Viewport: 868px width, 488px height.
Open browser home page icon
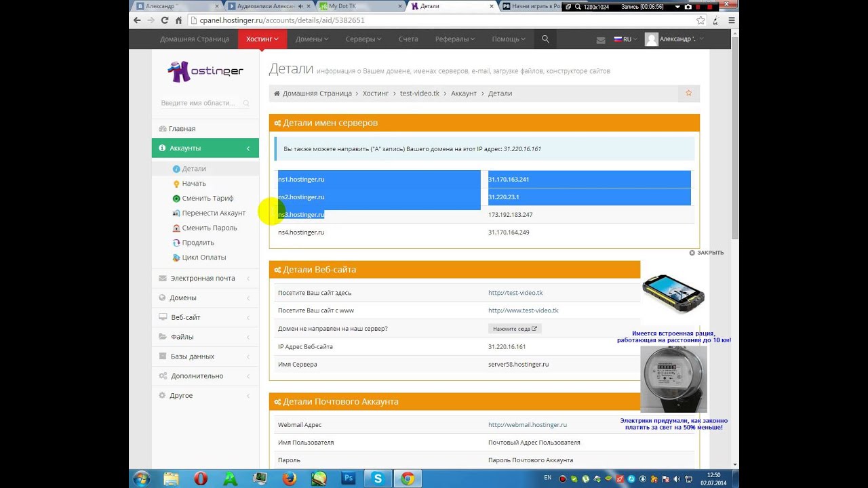click(x=178, y=20)
